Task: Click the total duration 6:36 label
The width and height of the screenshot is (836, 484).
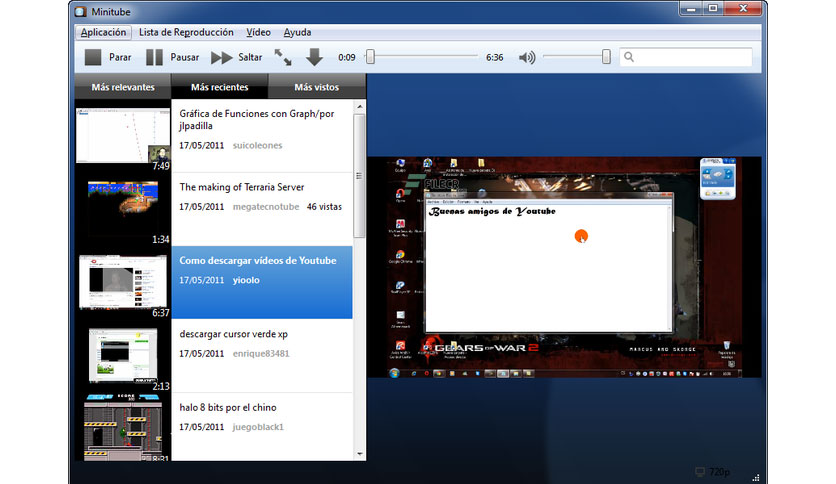Action: [x=494, y=57]
